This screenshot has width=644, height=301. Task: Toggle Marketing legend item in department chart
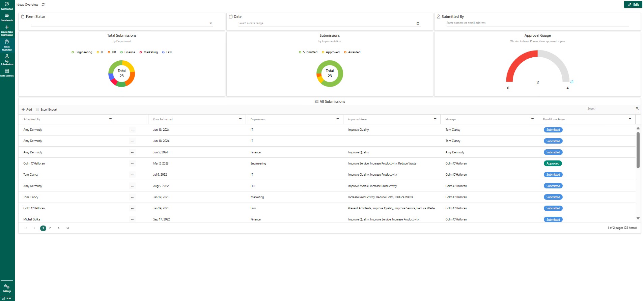point(149,52)
